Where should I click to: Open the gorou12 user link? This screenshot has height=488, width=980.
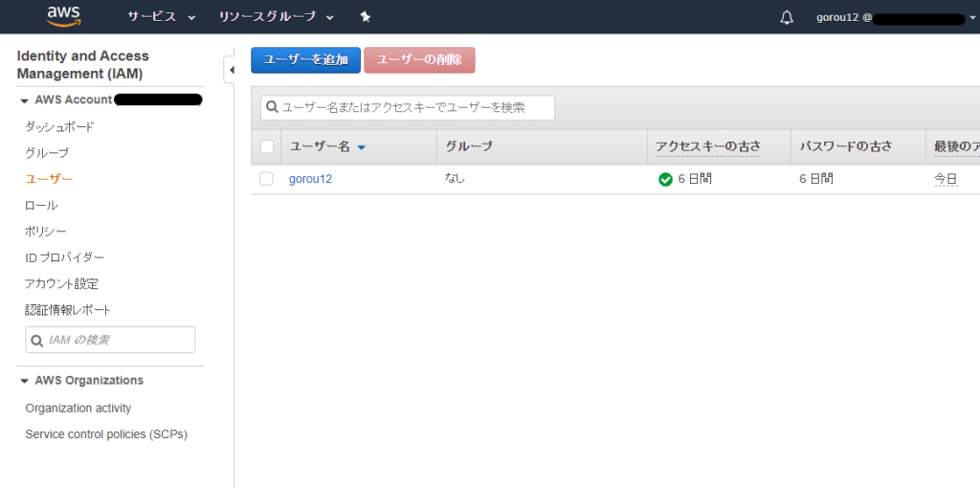coord(310,179)
